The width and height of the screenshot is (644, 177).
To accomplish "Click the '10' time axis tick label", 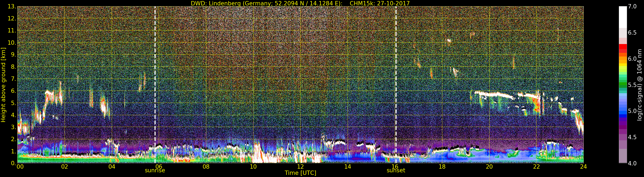I will [x=253, y=167].
